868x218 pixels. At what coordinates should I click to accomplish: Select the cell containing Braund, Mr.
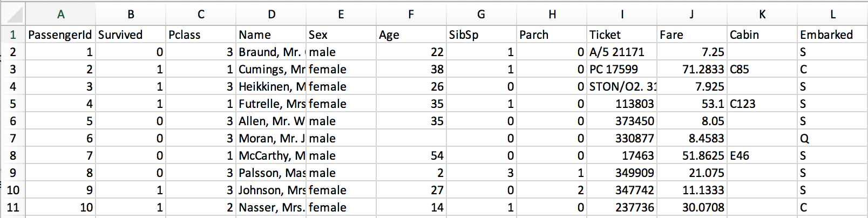(271, 52)
